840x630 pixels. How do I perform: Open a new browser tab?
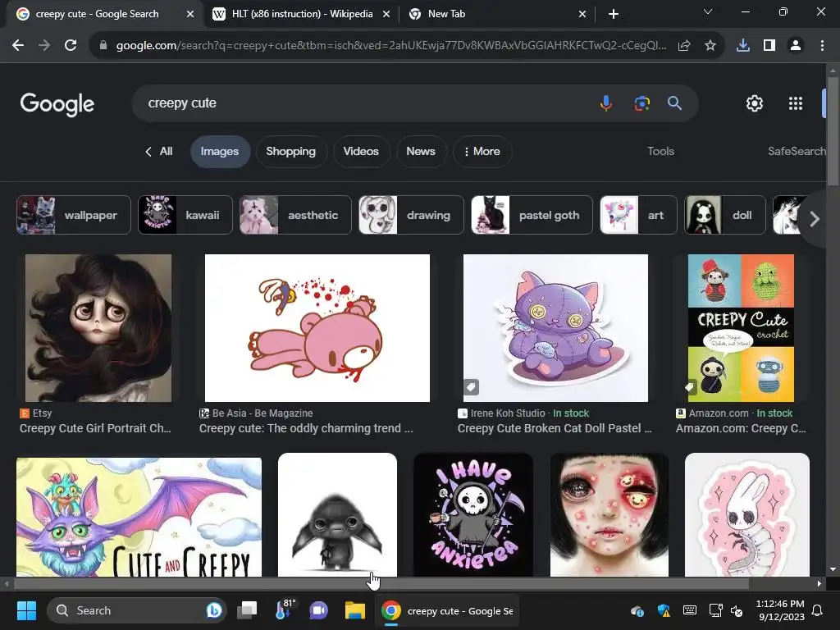(x=614, y=14)
